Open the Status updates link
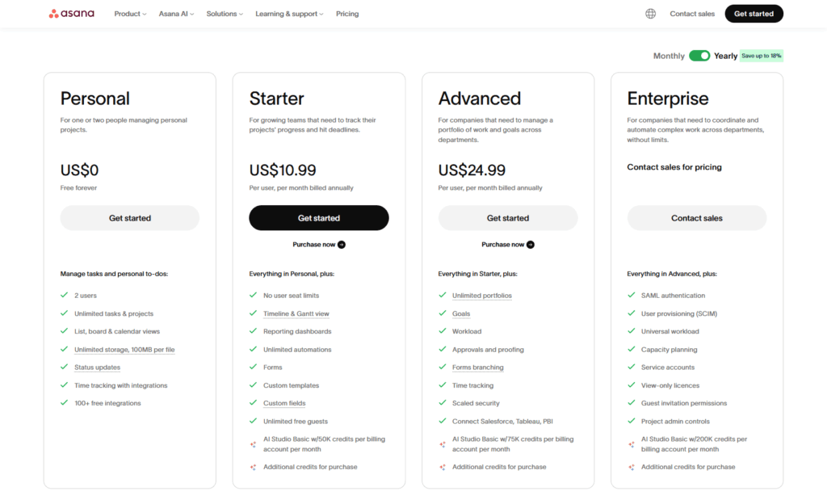Image resolution: width=827 pixels, height=504 pixels. point(97,367)
